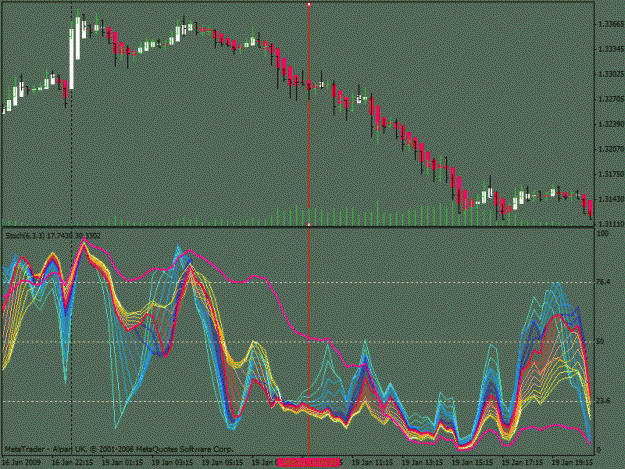Click the 100 level on stochastic scale
The image size is (625, 469).
(x=603, y=233)
